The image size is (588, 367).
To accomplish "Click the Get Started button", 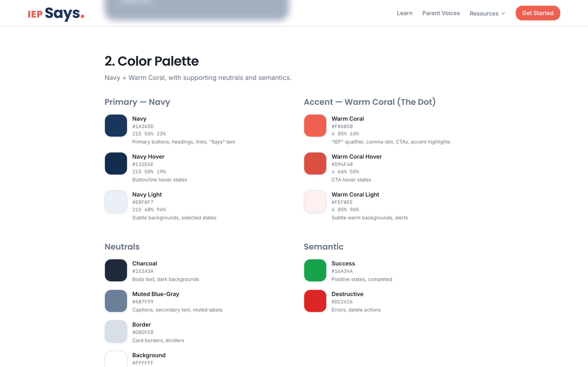I will point(538,13).
